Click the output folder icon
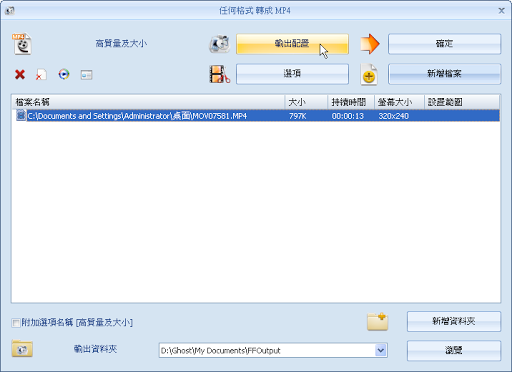The height and width of the screenshot is (372, 512). point(22,348)
